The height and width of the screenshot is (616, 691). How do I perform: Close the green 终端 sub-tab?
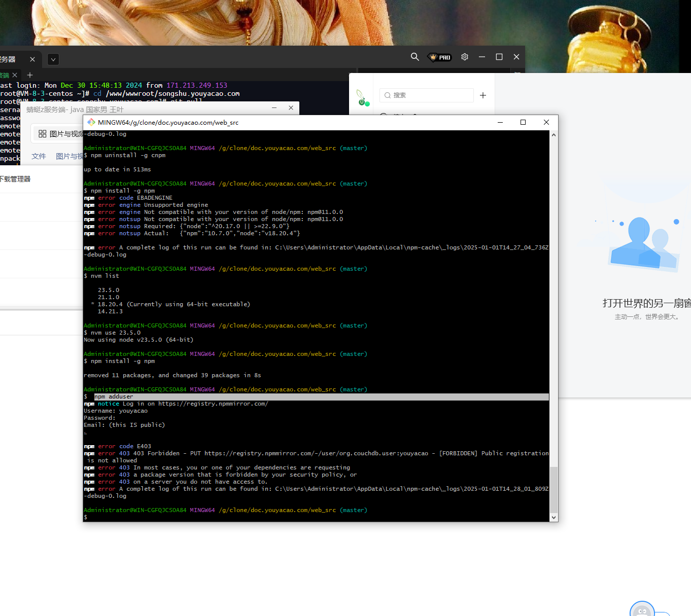(15, 75)
